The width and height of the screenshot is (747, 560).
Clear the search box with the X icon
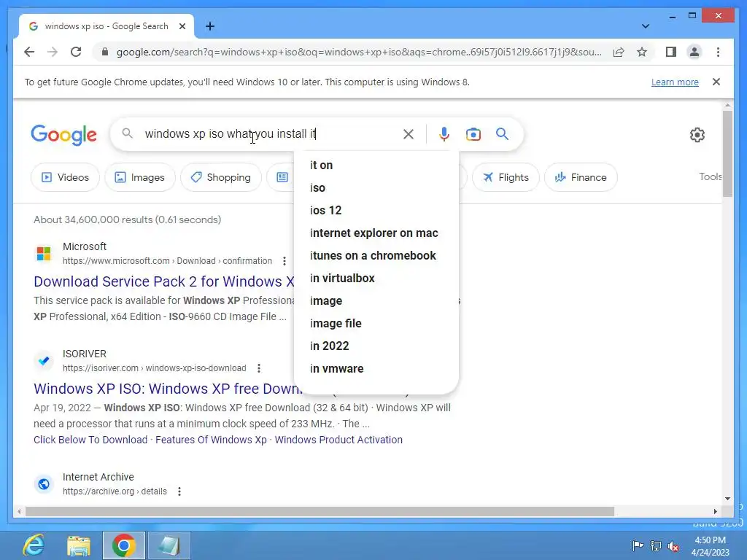coord(409,134)
